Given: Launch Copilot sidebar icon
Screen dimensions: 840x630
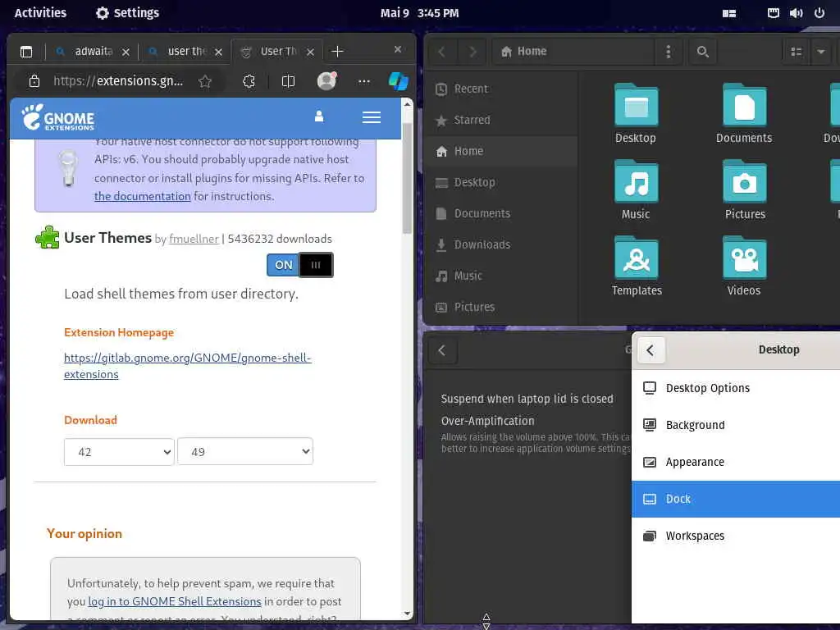Looking at the screenshot, I should coord(398,81).
